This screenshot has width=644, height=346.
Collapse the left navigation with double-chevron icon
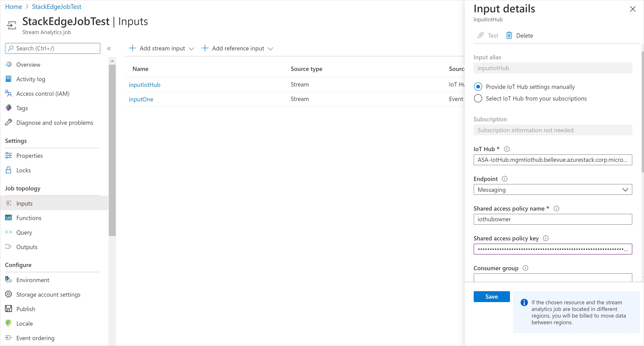tap(109, 49)
